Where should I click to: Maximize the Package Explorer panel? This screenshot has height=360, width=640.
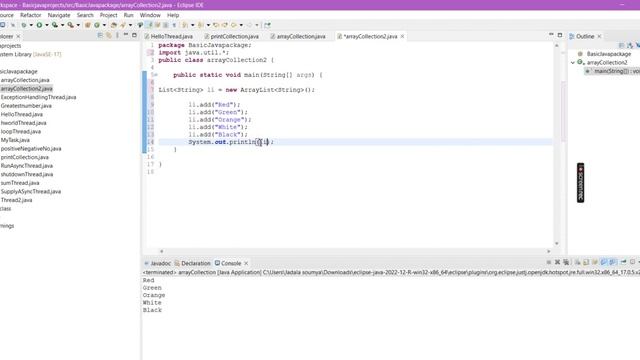click(134, 35)
